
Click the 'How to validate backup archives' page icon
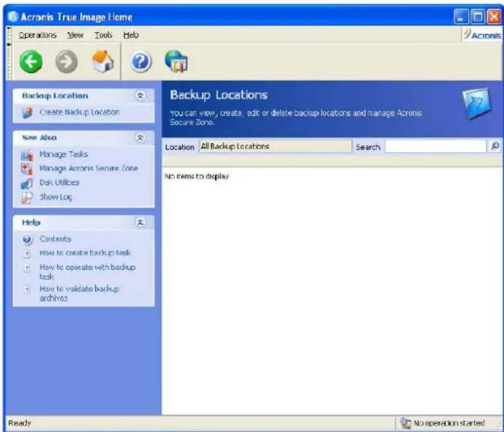pos(27,290)
